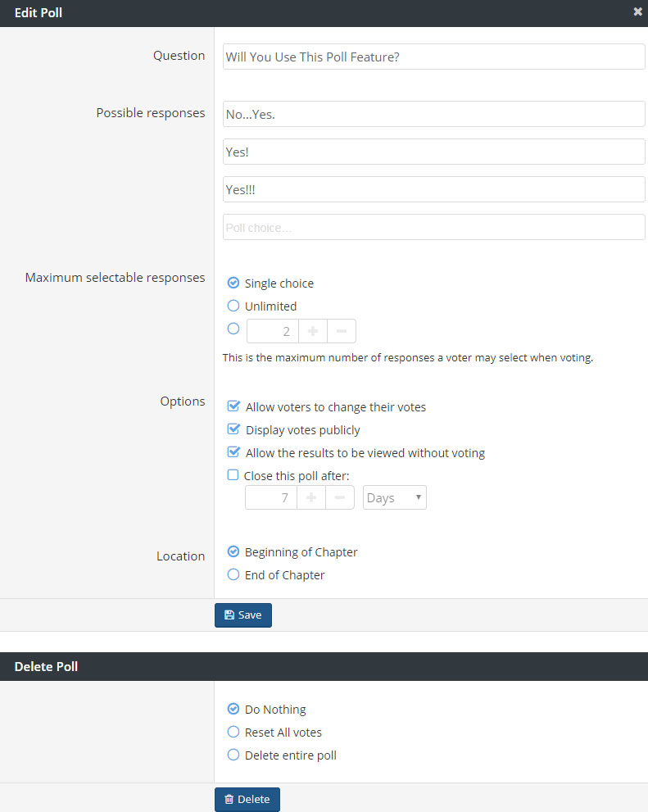Image resolution: width=648 pixels, height=812 pixels.
Task: Open the Days unit dropdown
Action: [394, 498]
